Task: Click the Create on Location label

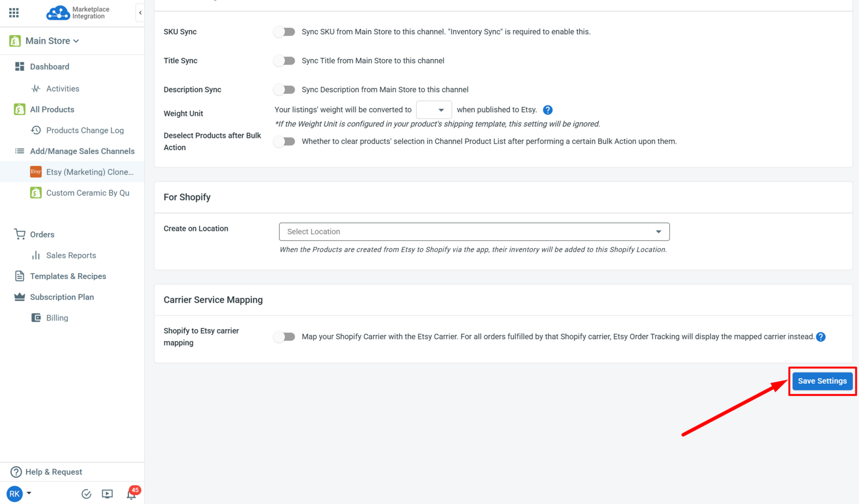Action: point(196,229)
